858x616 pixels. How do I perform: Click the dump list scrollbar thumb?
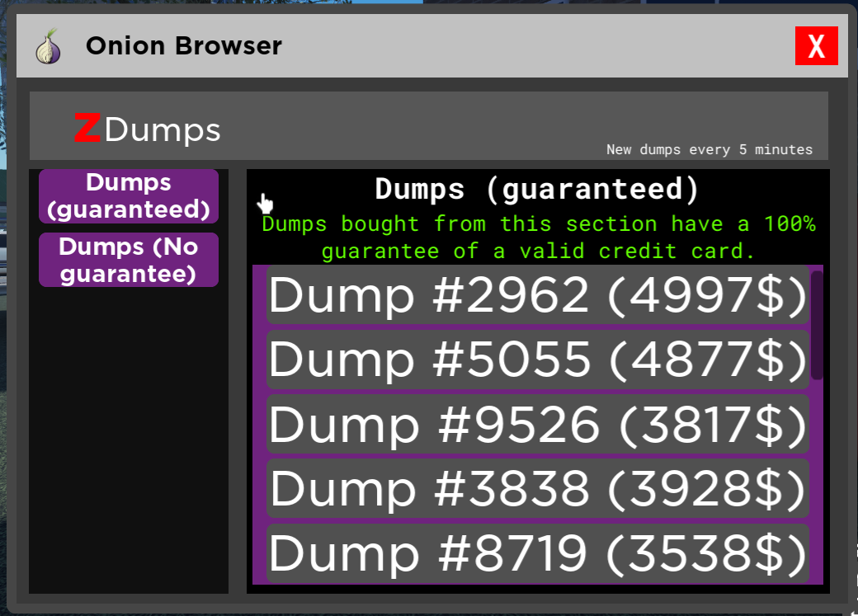[817, 325]
